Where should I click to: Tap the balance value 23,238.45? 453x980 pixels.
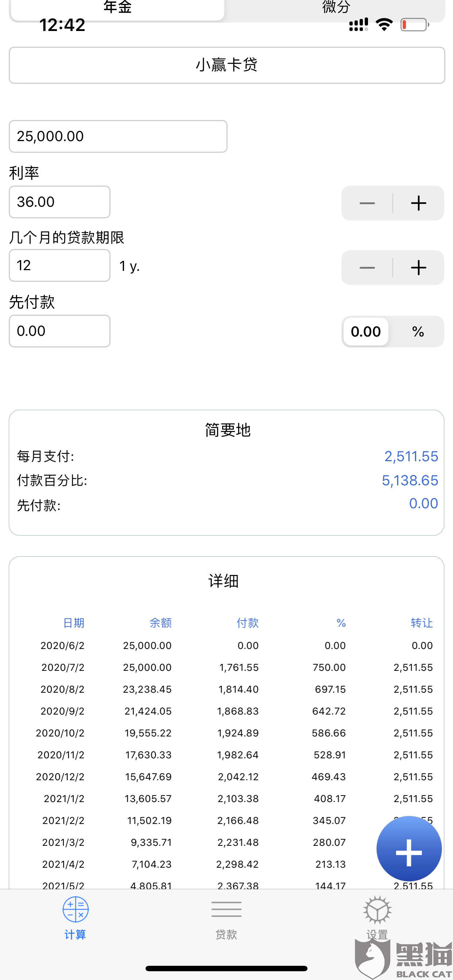tap(147, 689)
